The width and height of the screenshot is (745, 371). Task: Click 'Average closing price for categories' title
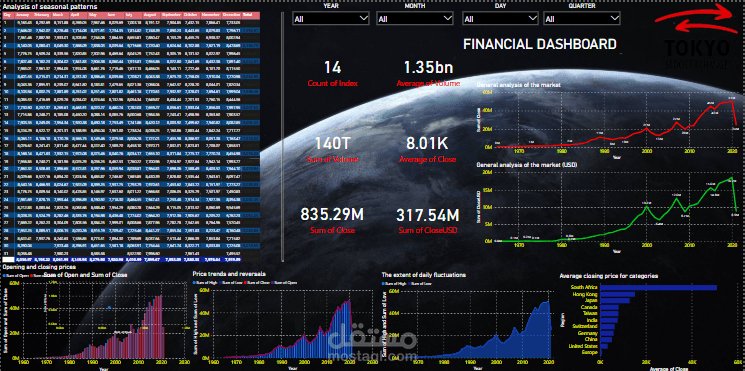tap(609, 276)
